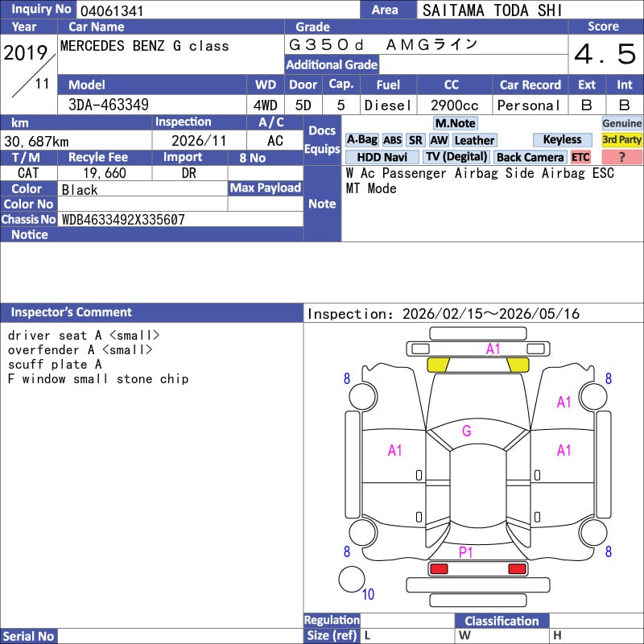The image size is (644, 644).
Task: Click the red question mark badge
Action: 621,157
